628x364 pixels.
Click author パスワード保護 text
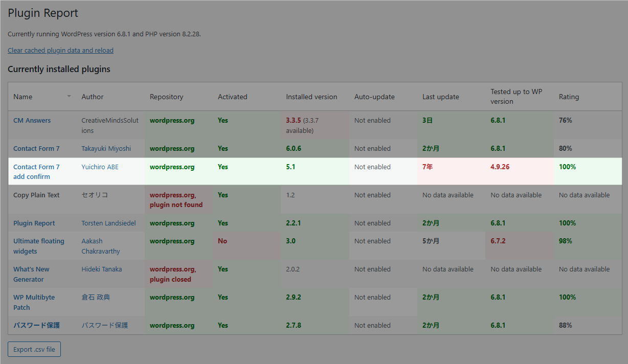click(x=105, y=326)
